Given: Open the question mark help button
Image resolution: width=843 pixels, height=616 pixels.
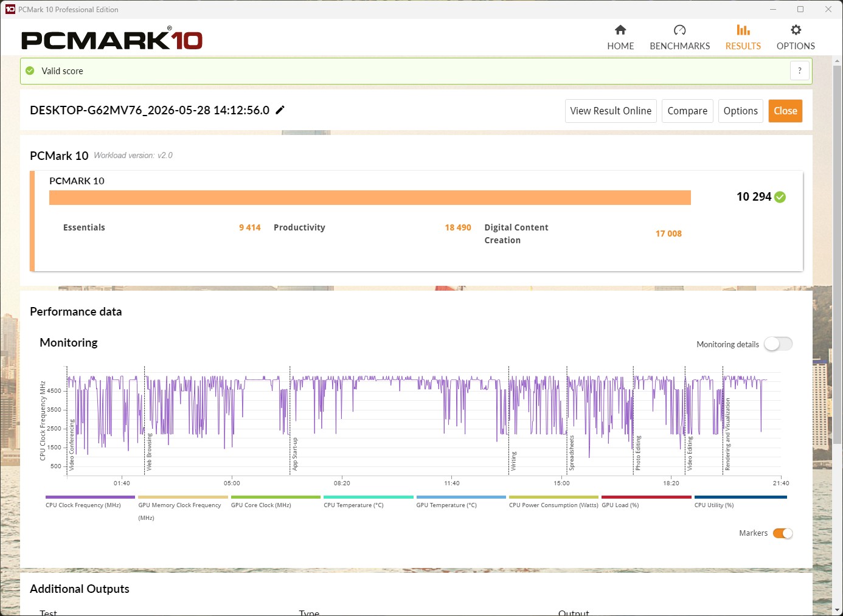Looking at the screenshot, I should [800, 71].
